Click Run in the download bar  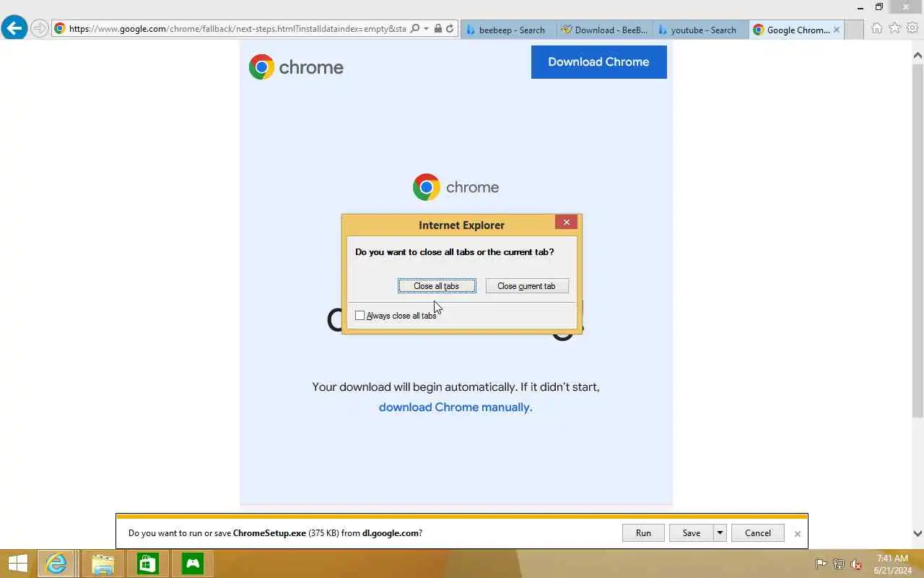643,533
